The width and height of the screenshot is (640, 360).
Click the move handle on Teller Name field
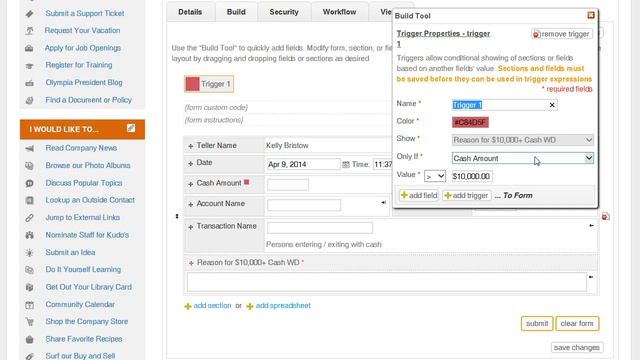tap(191, 146)
